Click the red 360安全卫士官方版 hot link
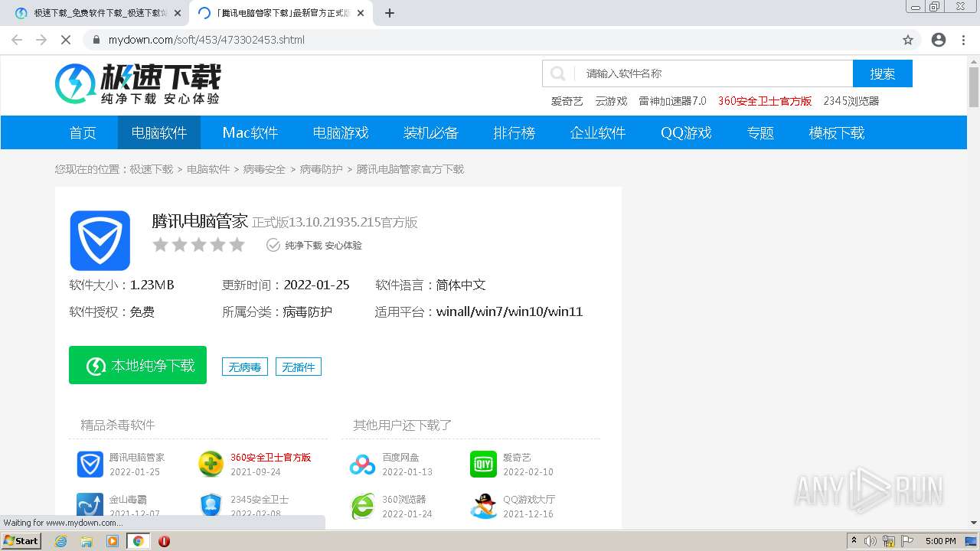This screenshot has width=980, height=551. pyautogui.click(x=765, y=101)
